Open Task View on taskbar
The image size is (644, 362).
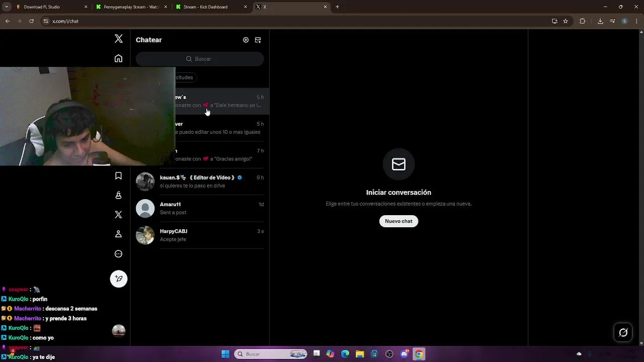316,354
